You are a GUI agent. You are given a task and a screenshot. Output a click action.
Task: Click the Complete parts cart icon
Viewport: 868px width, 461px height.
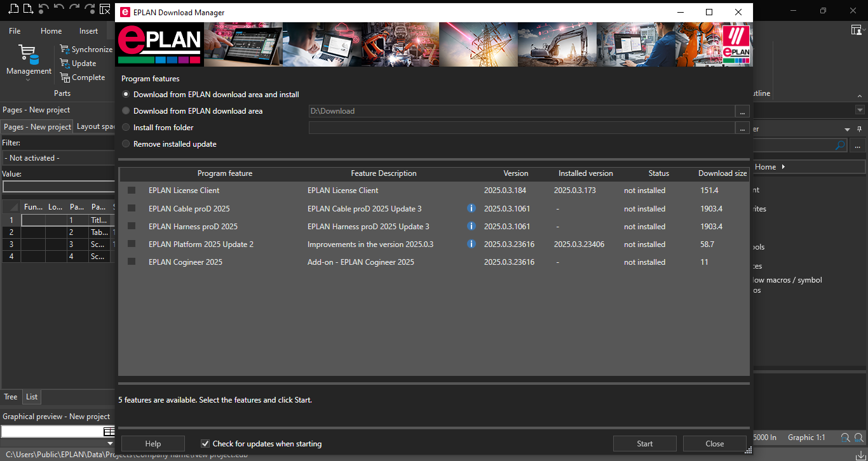[65, 77]
